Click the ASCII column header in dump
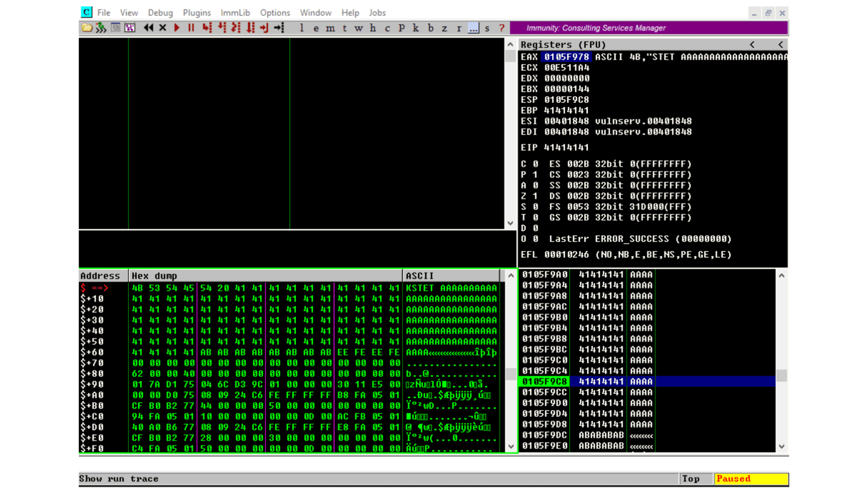 pos(451,276)
